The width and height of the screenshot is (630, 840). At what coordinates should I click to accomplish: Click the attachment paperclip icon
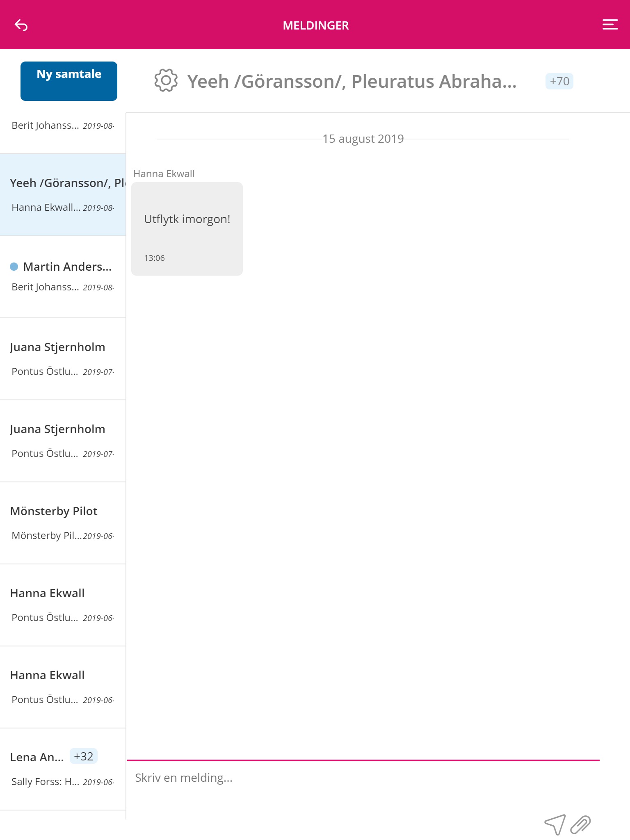[x=580, y=824]
